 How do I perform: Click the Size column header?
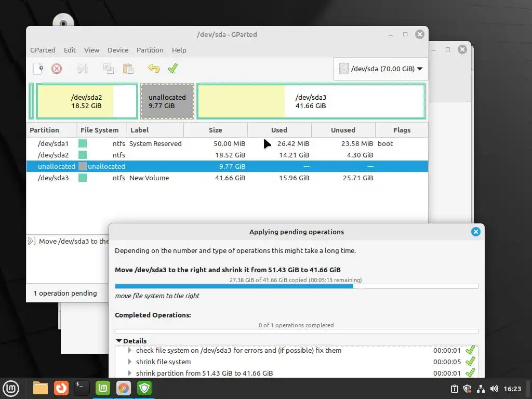pyautogui.click(x=216, y=130)
